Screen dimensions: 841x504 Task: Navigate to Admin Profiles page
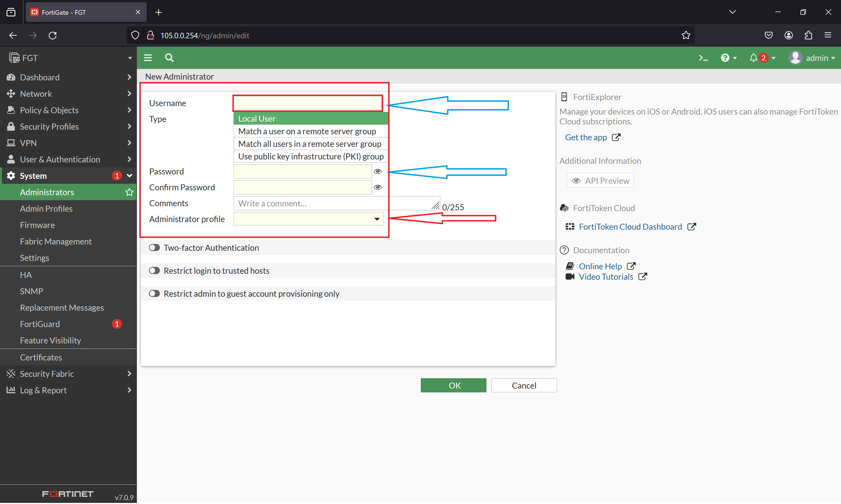pyautogui.click(x=46, y=209)
